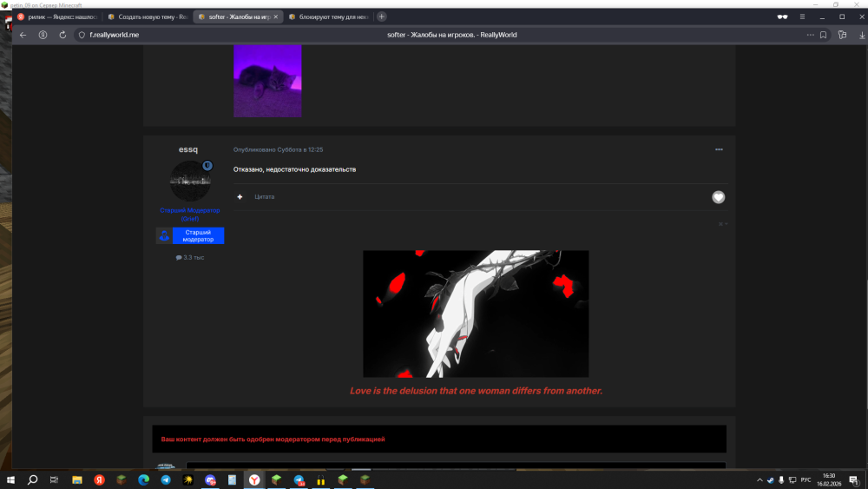Hide signature with the small x toggle

[722, 224]
